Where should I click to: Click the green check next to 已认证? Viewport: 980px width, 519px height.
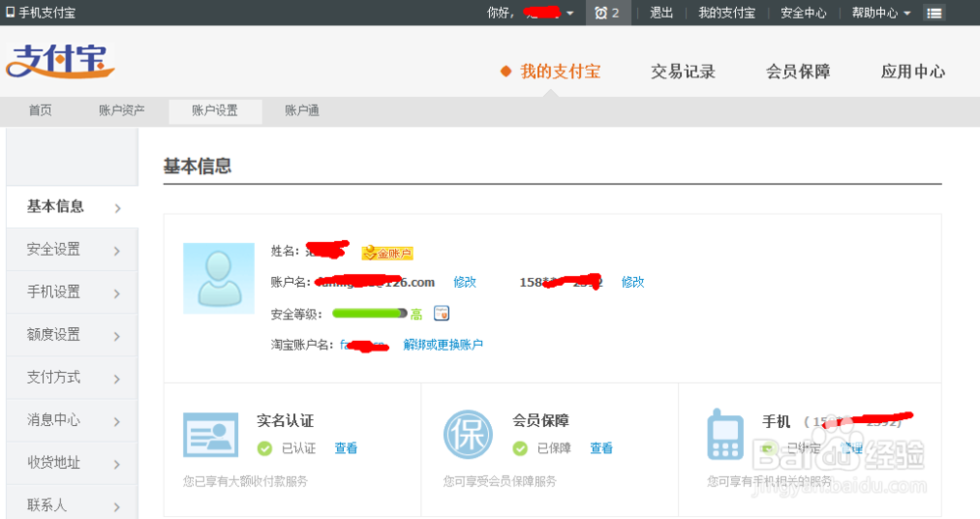point(265,448)
